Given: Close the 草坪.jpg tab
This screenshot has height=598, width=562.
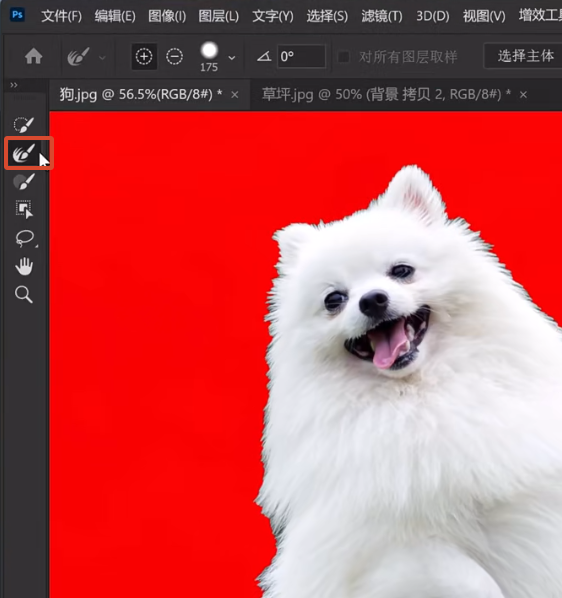Looking at the screenshot, I should 523,95.
